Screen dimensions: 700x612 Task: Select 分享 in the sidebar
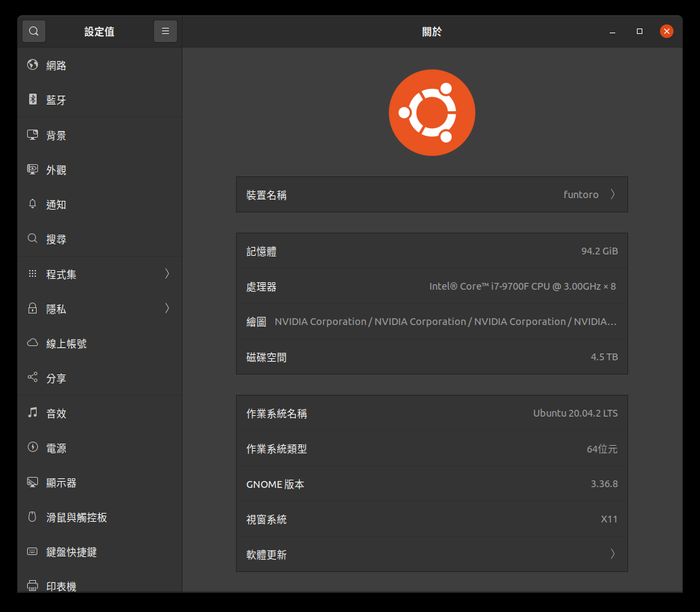point(100,379)
